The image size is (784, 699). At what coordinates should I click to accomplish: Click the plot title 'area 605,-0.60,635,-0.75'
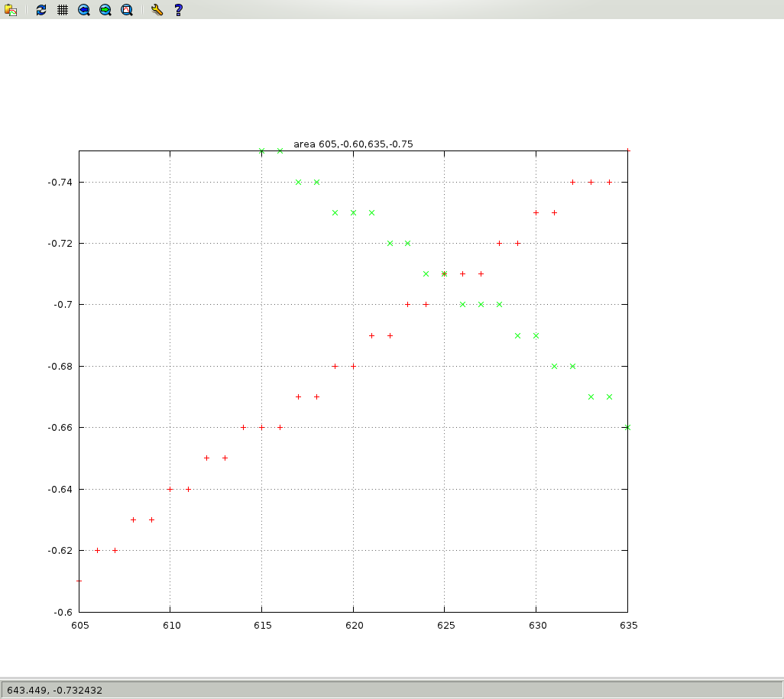point(353,144)
